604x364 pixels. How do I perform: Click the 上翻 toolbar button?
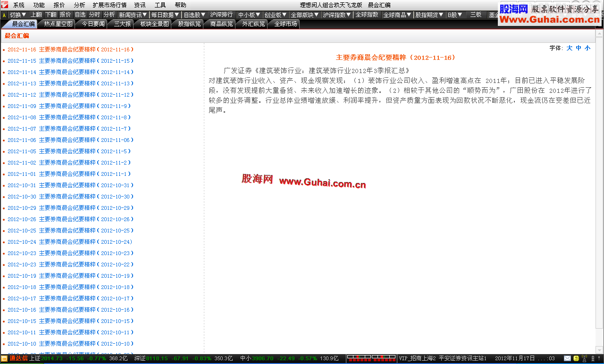pyautogui.click(x=36, y=15)
